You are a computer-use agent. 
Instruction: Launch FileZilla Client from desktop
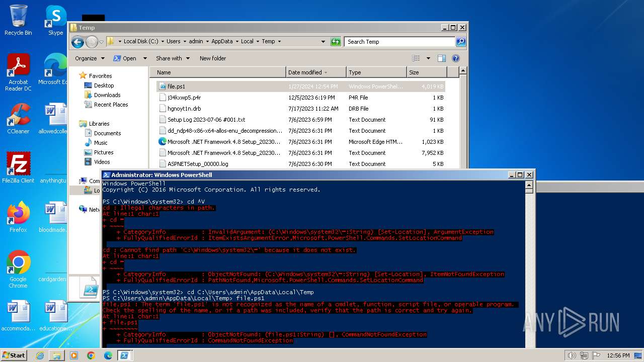pyautogui.click(x=18, y=168)
